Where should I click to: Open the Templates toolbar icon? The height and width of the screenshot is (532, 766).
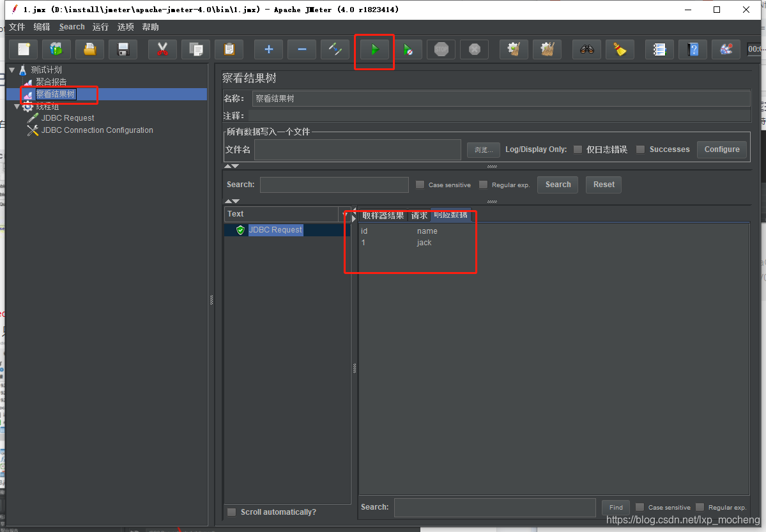[x=56, y=49]
